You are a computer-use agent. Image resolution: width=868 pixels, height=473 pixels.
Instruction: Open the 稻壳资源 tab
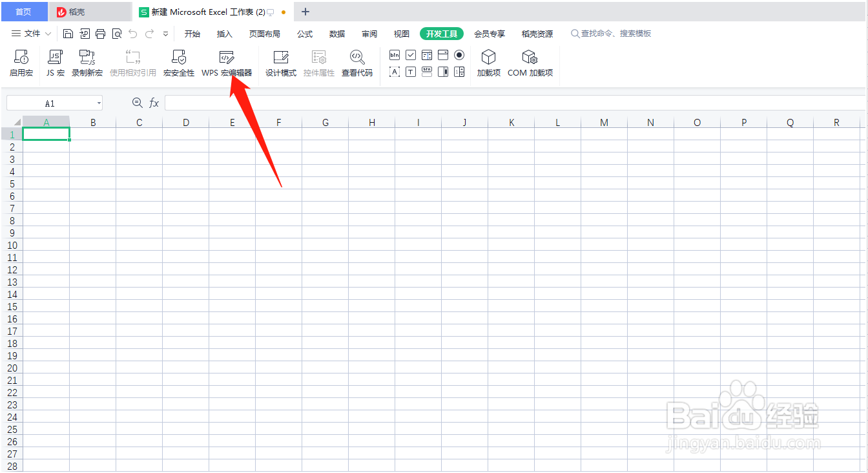point(537,34)
